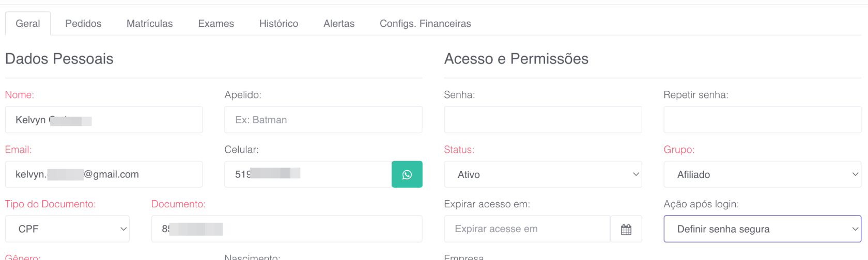
Task: Select the Geral tab
Action: 28,24
